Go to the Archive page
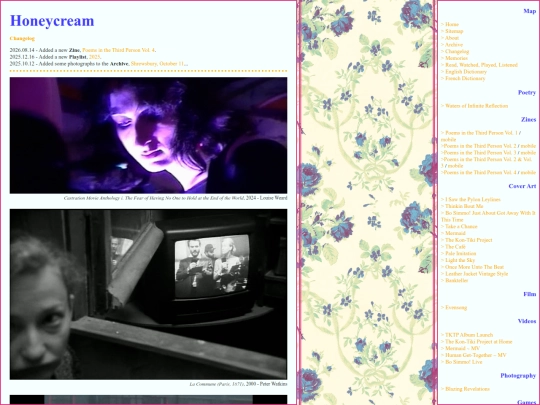Screen dimensions: 540x405 tap(454, 45)
